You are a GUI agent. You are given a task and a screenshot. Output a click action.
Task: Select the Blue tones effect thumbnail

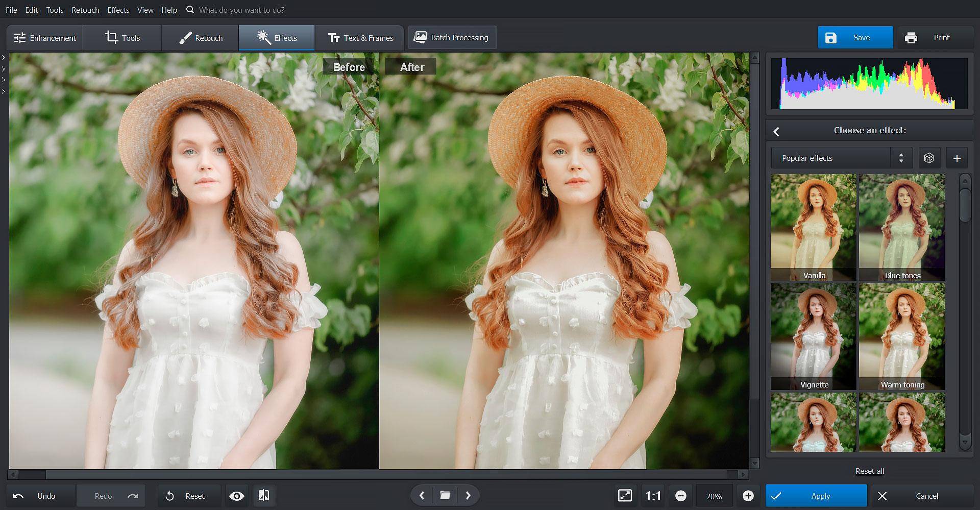point(902,227)
